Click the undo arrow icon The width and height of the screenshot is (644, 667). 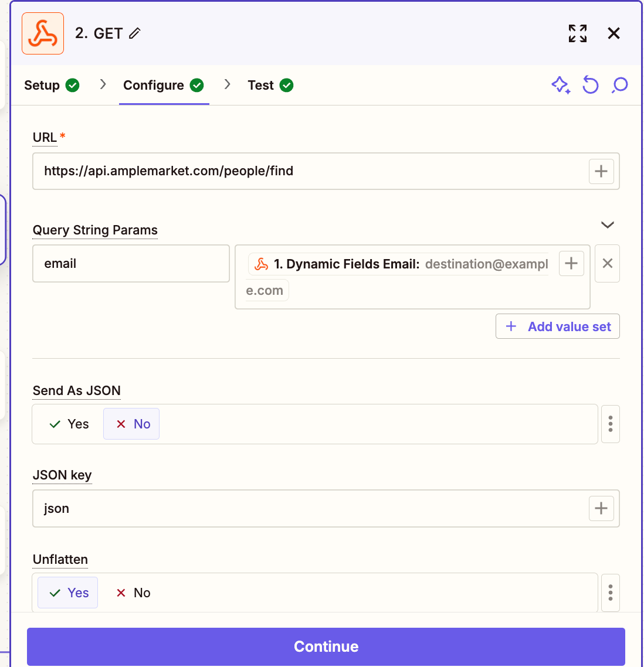coord(590,86)
